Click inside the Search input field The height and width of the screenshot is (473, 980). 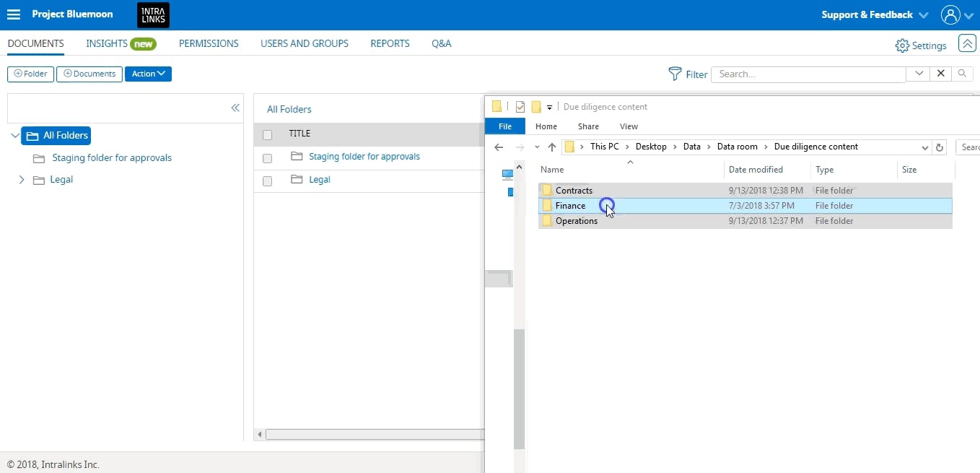(808, 74)
